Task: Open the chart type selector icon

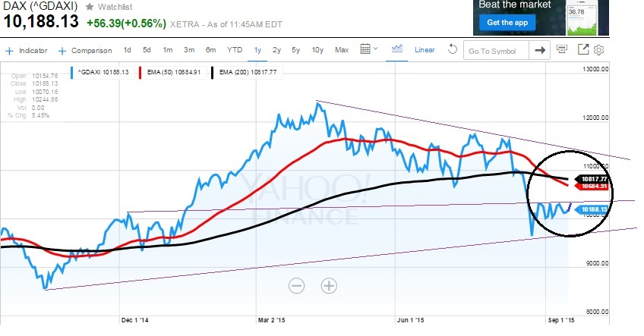Action: point(397,50)
